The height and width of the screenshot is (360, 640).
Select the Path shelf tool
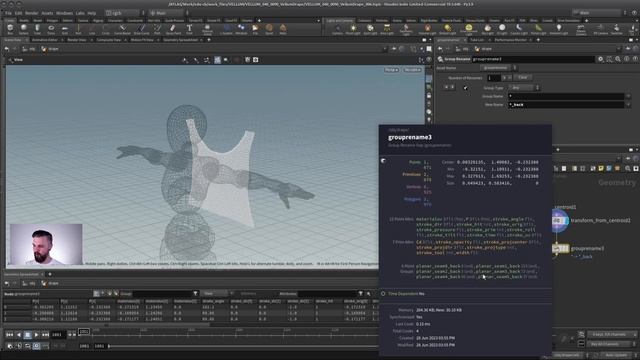157,29
